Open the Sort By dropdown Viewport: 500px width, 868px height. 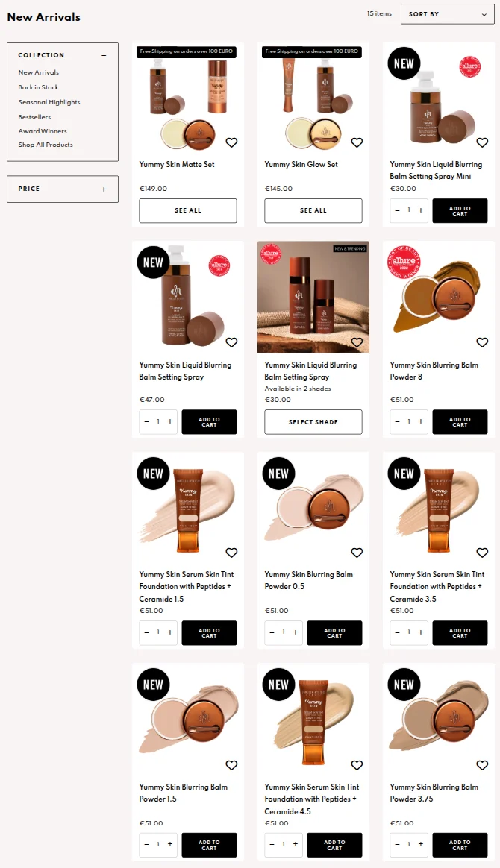[448, 14]
